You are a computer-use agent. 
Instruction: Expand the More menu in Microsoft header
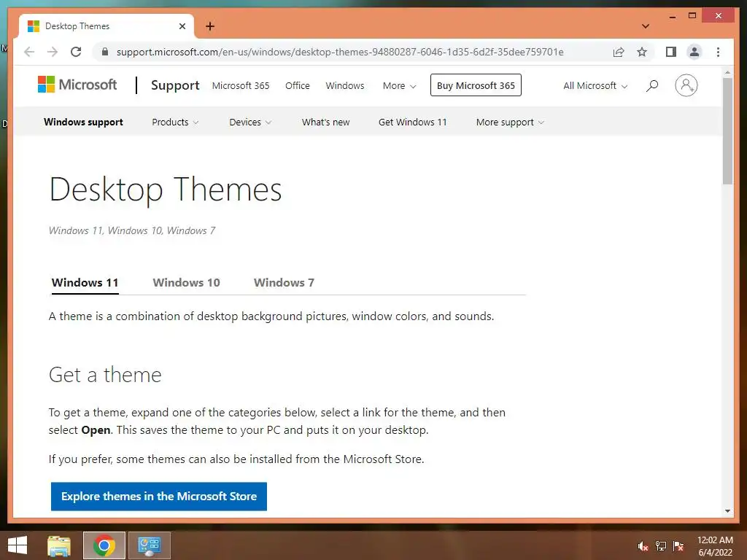(x=399, y=86)
